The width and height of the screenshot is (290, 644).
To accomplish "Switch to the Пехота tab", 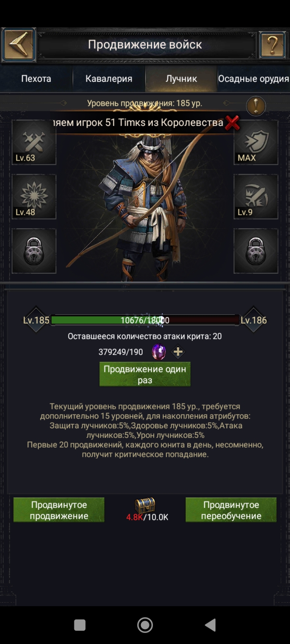I will click(x=36, y=78).
